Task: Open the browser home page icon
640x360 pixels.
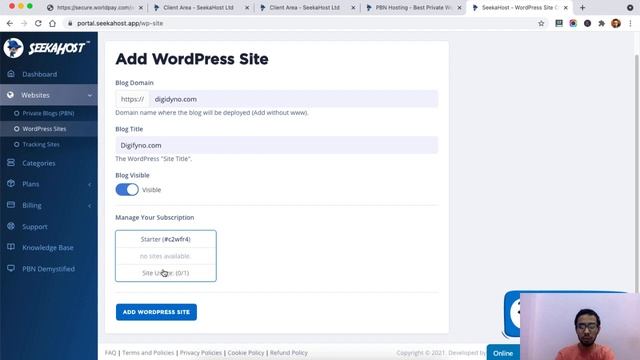Action: [53, 23]
